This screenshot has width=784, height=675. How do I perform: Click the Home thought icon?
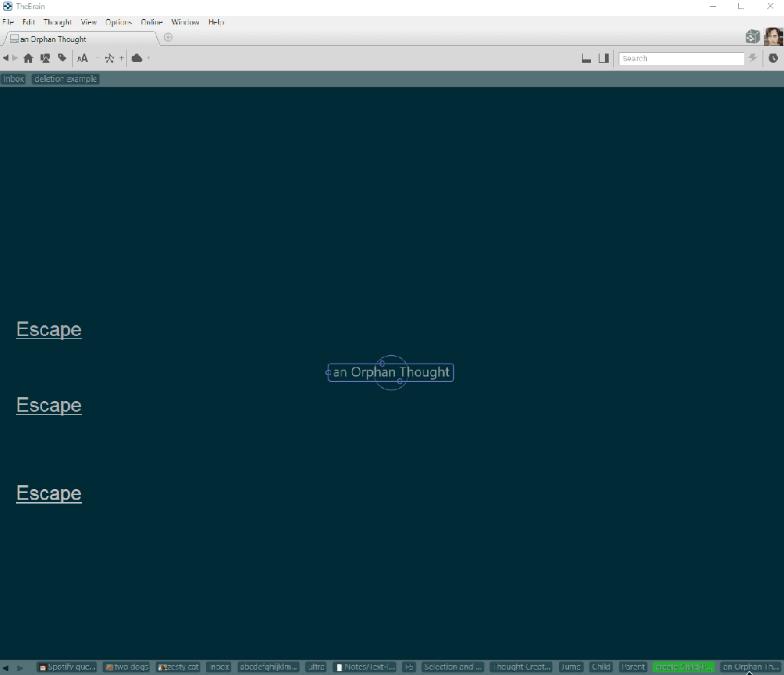coord(28,58)
